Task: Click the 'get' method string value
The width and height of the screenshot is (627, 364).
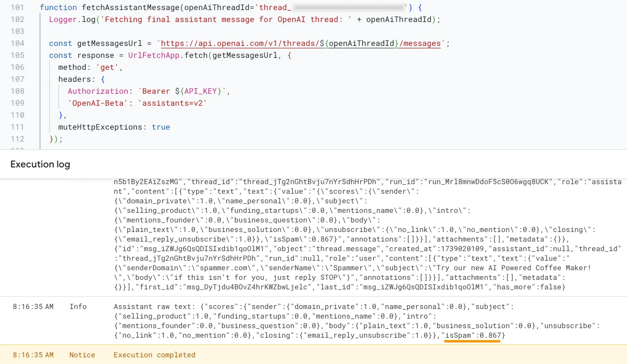Action: point(108,67)
